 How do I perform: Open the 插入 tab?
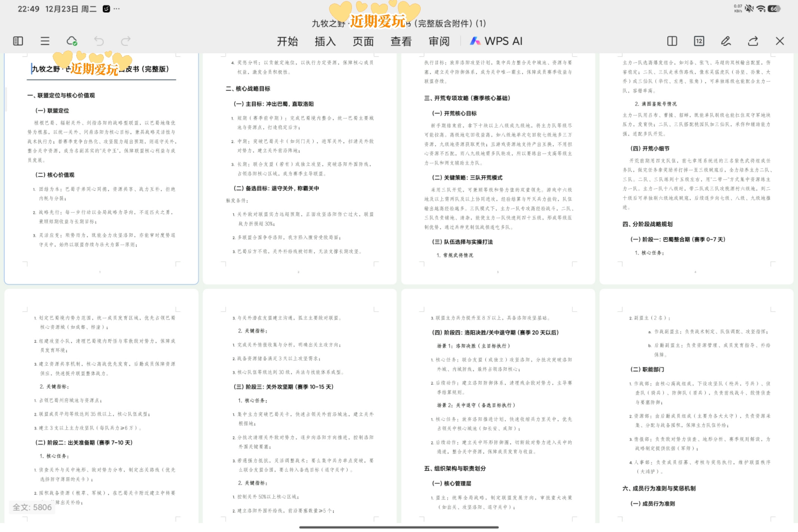325,41
